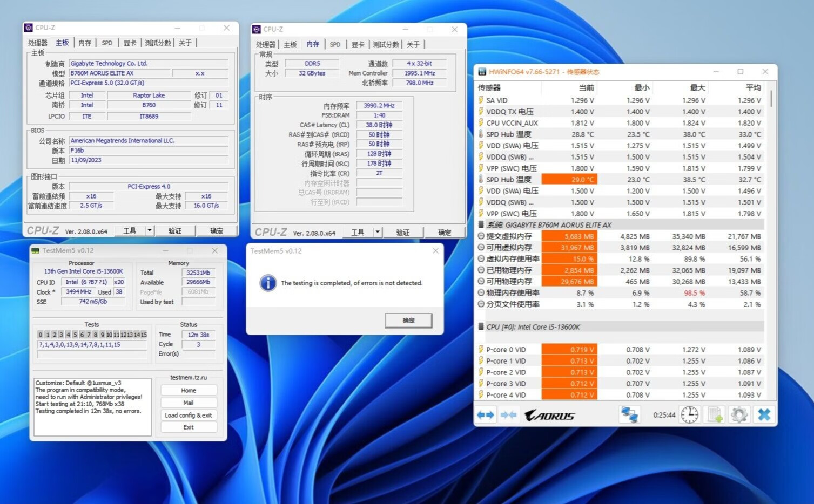Click the SA VID sensor lightning icon
The width and height of the screenshot is (814, 504).
click(x=481, y=100)
